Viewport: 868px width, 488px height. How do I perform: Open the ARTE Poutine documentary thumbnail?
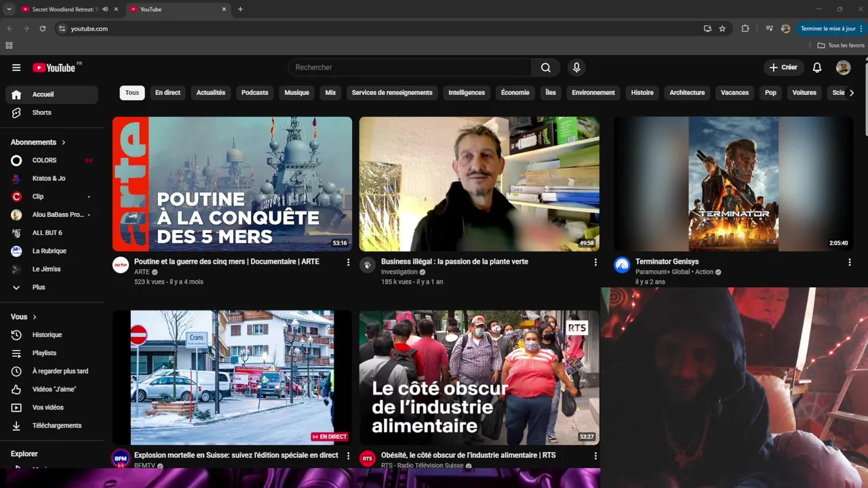click(232, 184)
